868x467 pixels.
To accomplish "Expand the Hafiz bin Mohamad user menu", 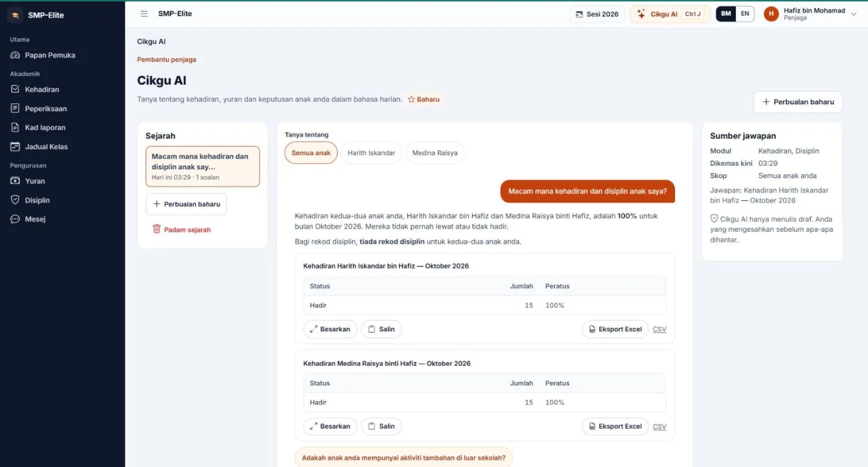I will point(809,14).
